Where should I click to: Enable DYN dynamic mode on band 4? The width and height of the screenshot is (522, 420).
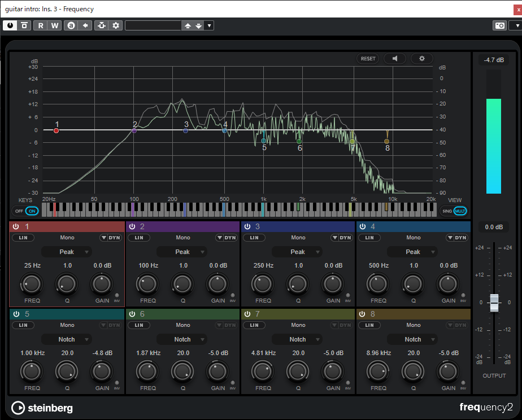pos(456,238)
